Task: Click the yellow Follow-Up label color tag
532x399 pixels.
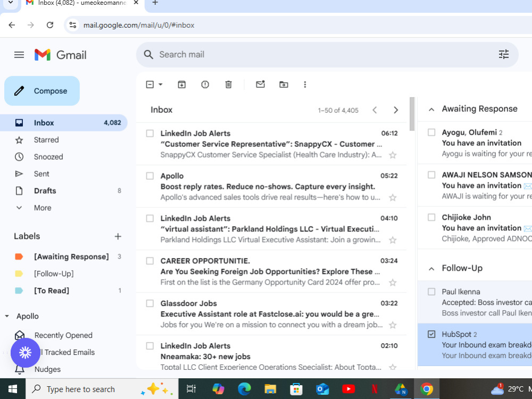Action: [x=19, y=274]
